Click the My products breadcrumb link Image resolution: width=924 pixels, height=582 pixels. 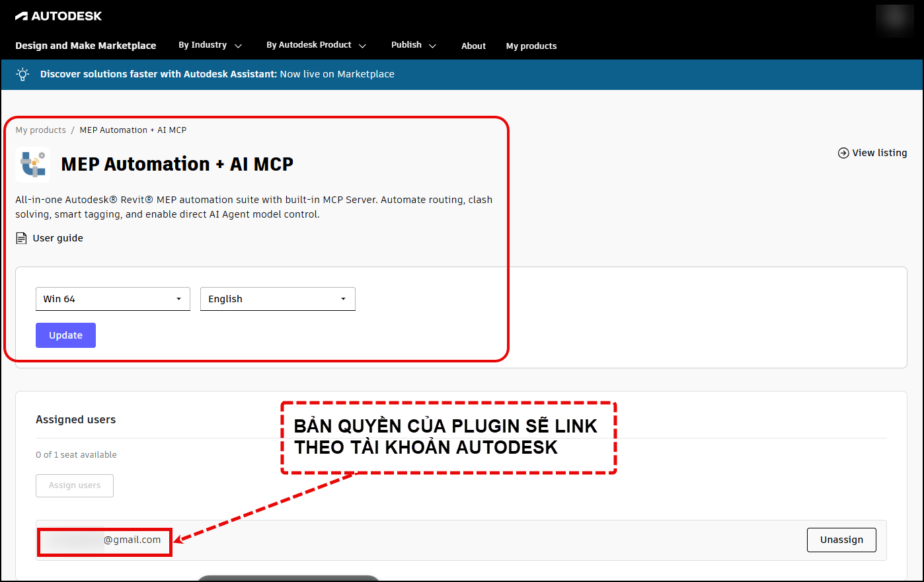point(41,130)
